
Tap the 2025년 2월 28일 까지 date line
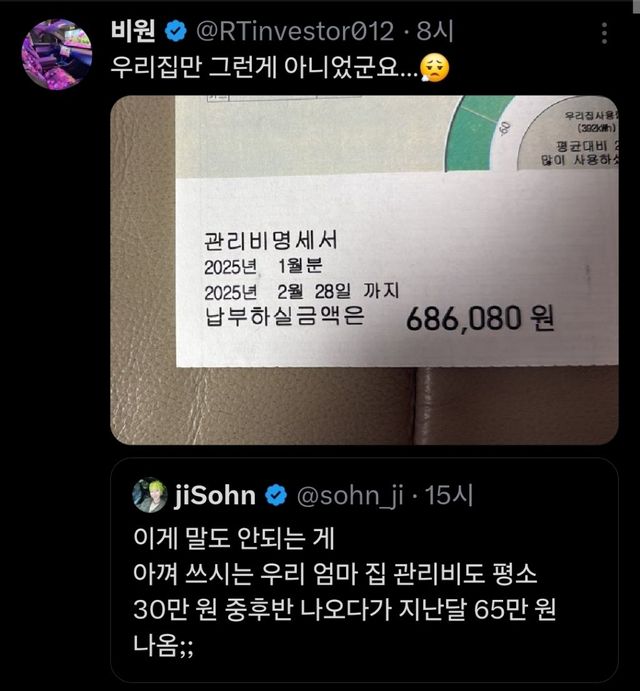[x=301, y=292]
